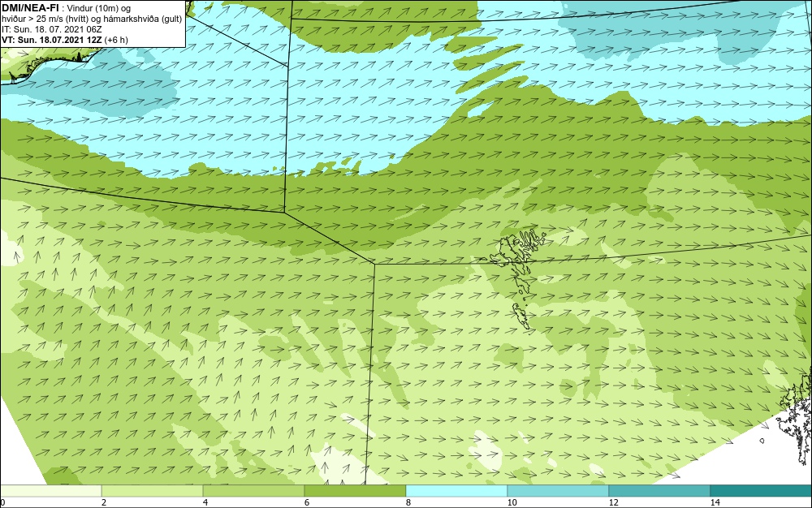Screen dimensions: 812x508
Task: Click the small islet outline near right coast
Action: tap(762, 441)
